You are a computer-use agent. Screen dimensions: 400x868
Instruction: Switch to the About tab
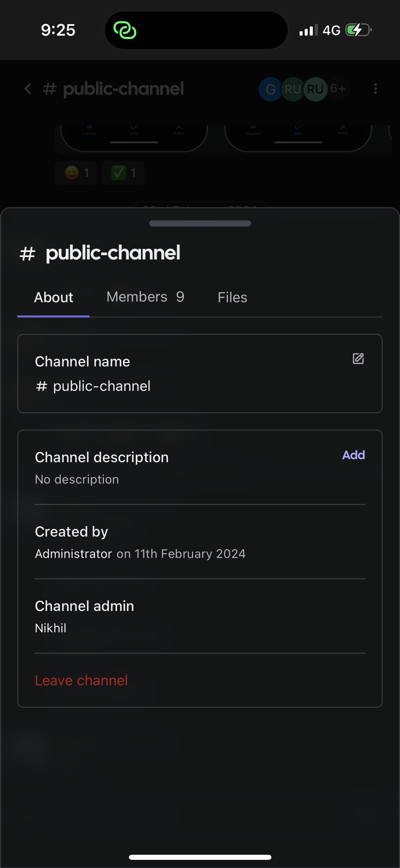54,297
